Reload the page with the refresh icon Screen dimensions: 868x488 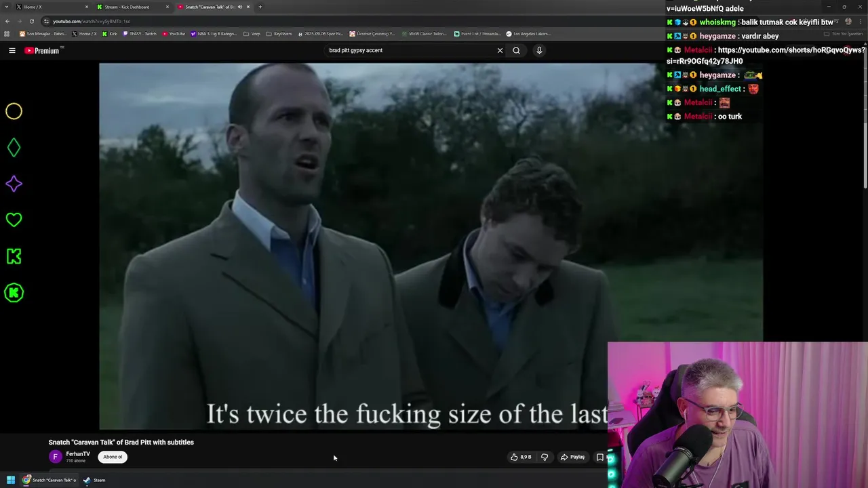tap(31, 21)
